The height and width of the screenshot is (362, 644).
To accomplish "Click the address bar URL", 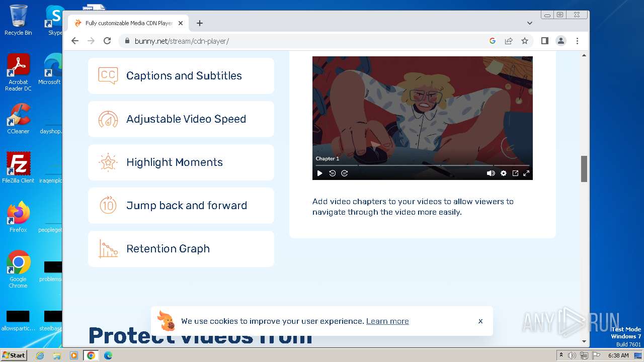I will (182, 41).
